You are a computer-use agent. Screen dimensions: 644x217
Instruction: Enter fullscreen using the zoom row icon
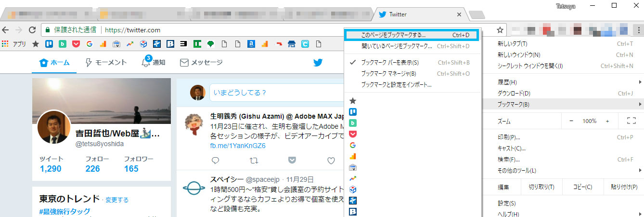[x=631, y=121]
